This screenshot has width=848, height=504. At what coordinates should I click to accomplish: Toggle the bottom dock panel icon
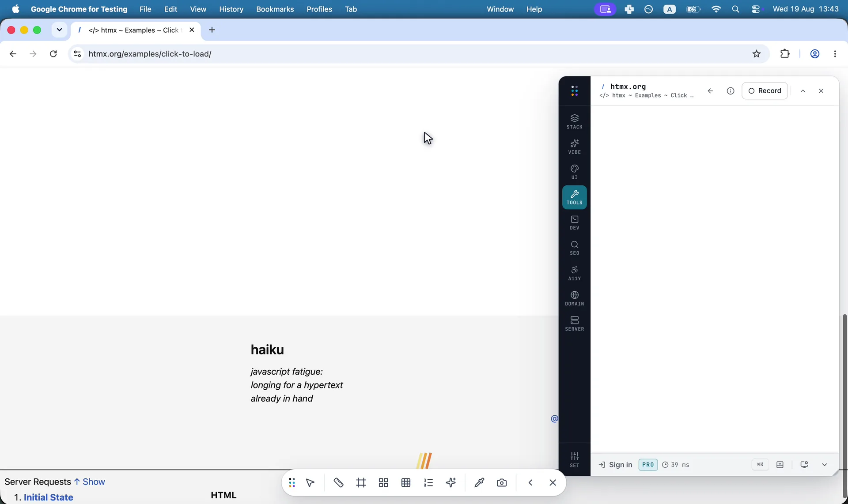click(780, 465)
